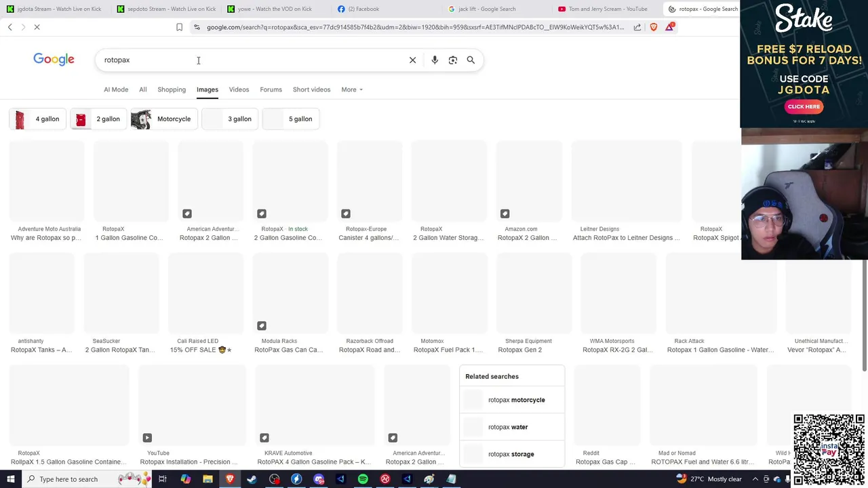Switch to Tom and Jerry Scream YouTube tab
This screenshot has width=868, height=488.
pyautogui.click(x=607, y=9)
